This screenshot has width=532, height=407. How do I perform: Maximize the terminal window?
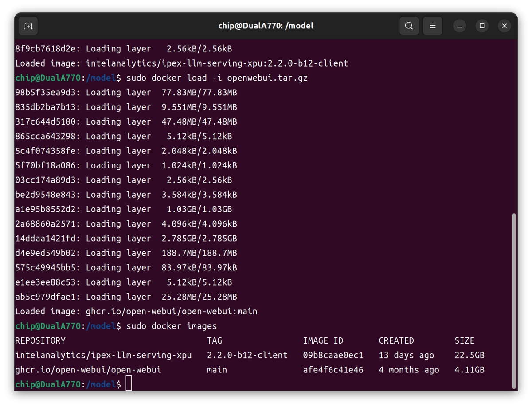[482, 26]
